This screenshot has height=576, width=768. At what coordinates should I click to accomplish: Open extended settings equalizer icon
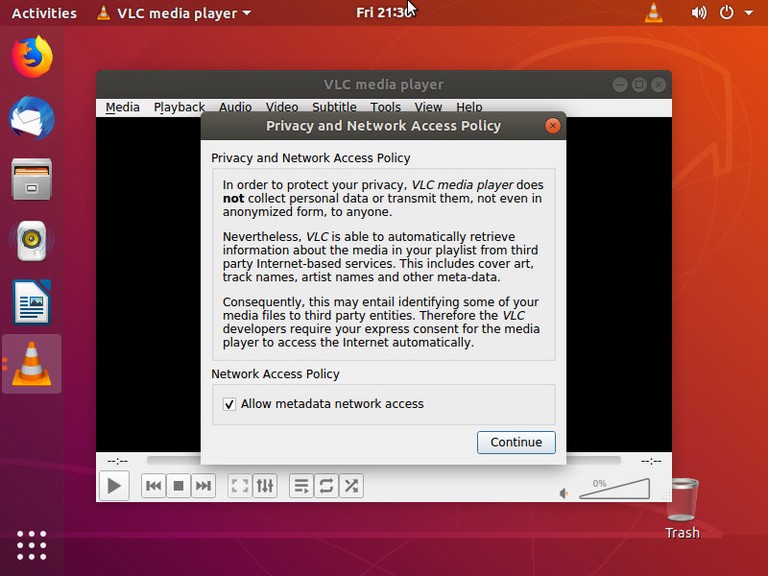pos(265,486)
